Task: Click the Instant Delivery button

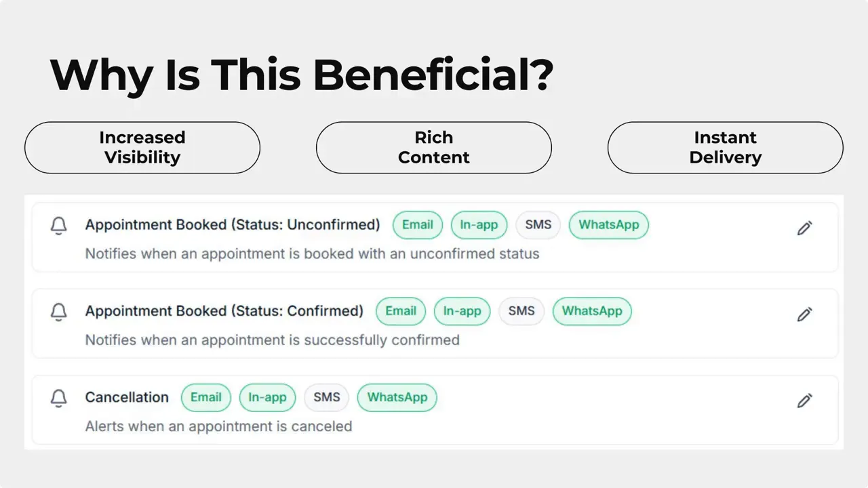Action: pos(725,147)
